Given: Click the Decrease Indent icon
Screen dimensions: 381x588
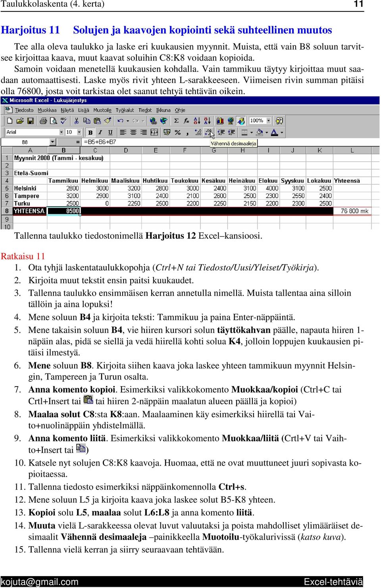Looking at the screenshot, I should pyautogui.click(x=221, y=132).
